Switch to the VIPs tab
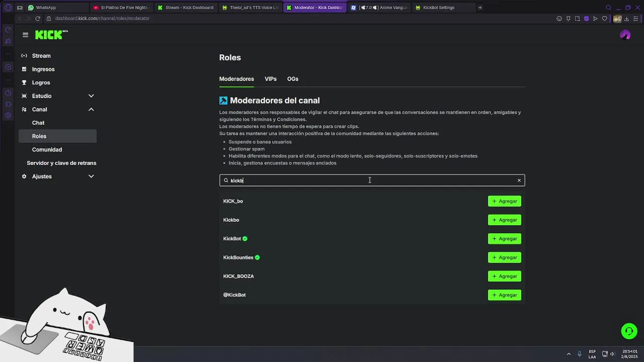This screenshot has width=644, height=362. (x=271, y=79)
